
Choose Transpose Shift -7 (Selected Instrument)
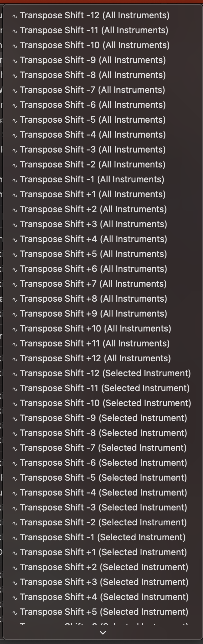pos(103,448)
